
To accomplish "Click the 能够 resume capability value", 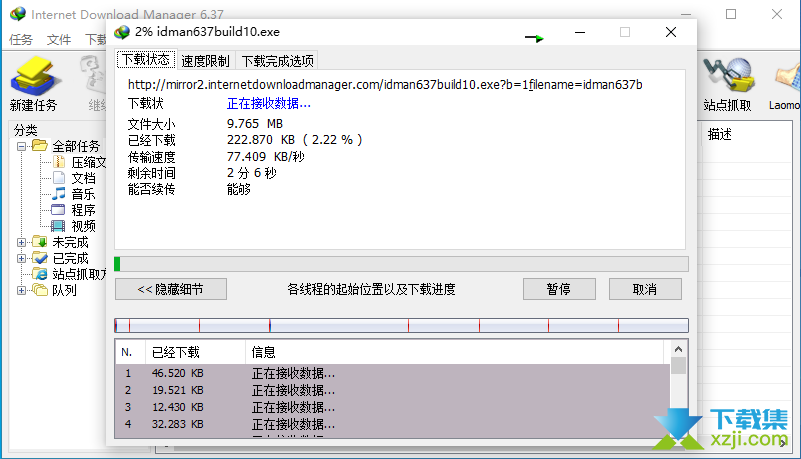I will pos(239,189).
